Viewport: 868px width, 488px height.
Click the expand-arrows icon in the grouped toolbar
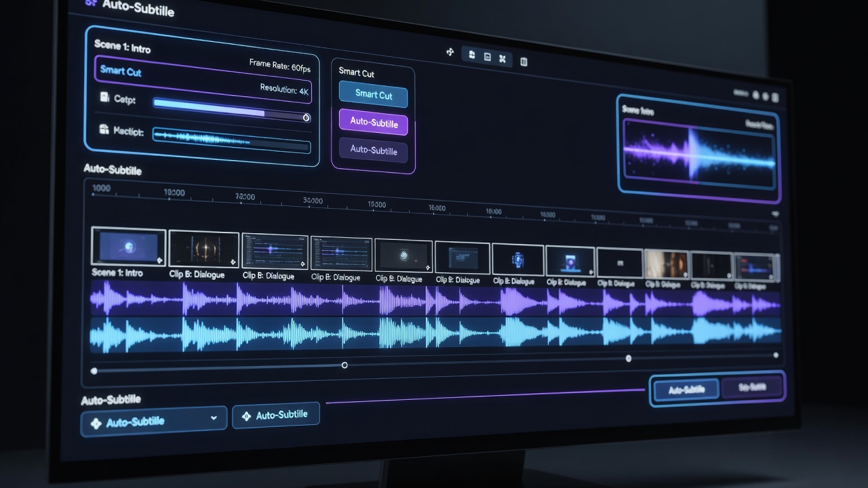[x=502, y=59]
